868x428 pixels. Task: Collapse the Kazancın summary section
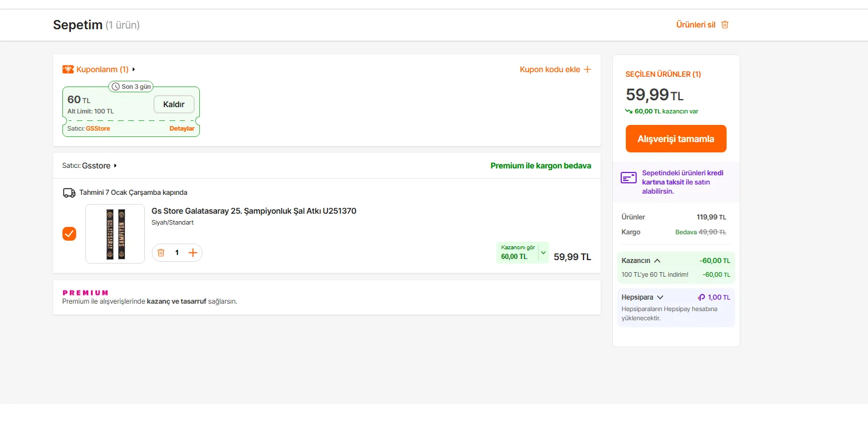coord(657,261)
